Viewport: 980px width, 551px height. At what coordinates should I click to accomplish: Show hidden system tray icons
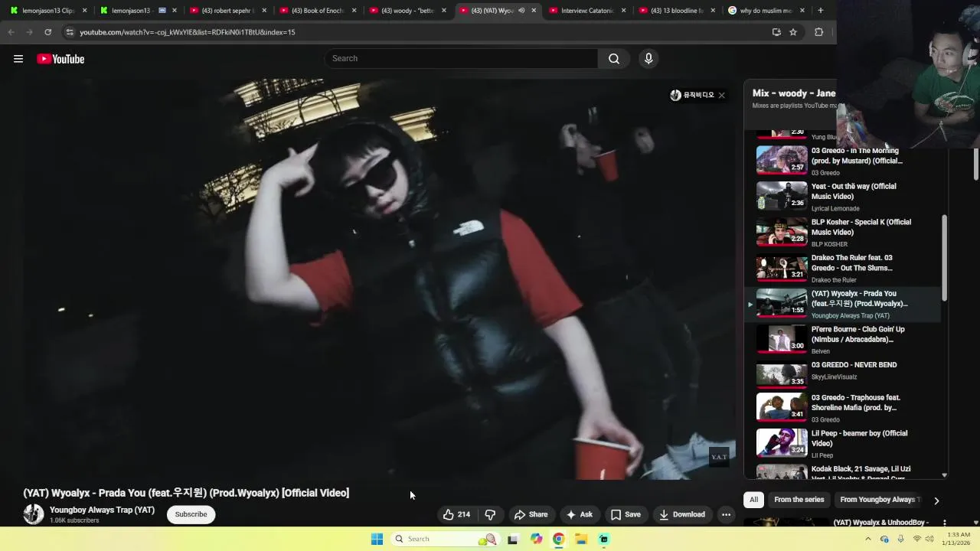pyautogui.click(x=867, y=539)
